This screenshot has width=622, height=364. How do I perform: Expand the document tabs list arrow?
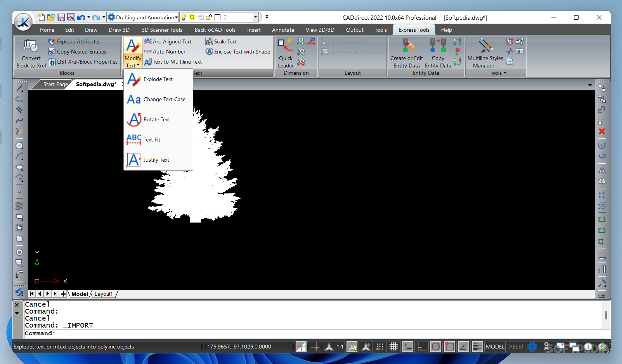coord(590,85)
